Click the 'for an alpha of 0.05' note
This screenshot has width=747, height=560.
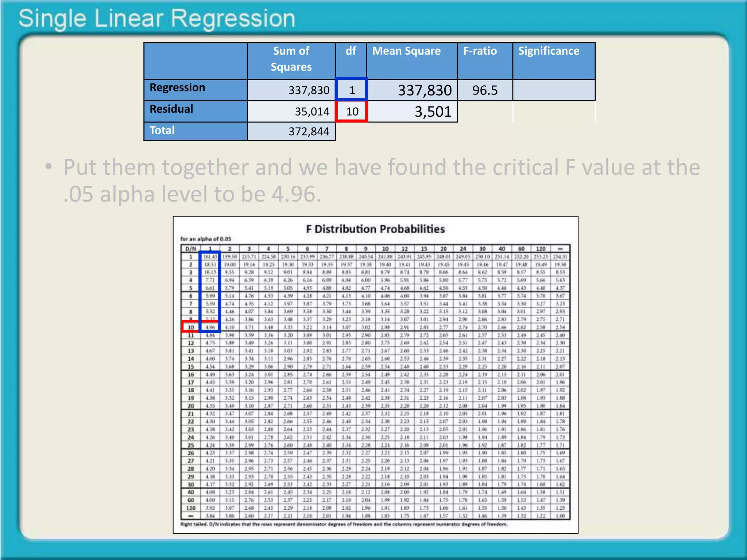click(x=206, y=239)
